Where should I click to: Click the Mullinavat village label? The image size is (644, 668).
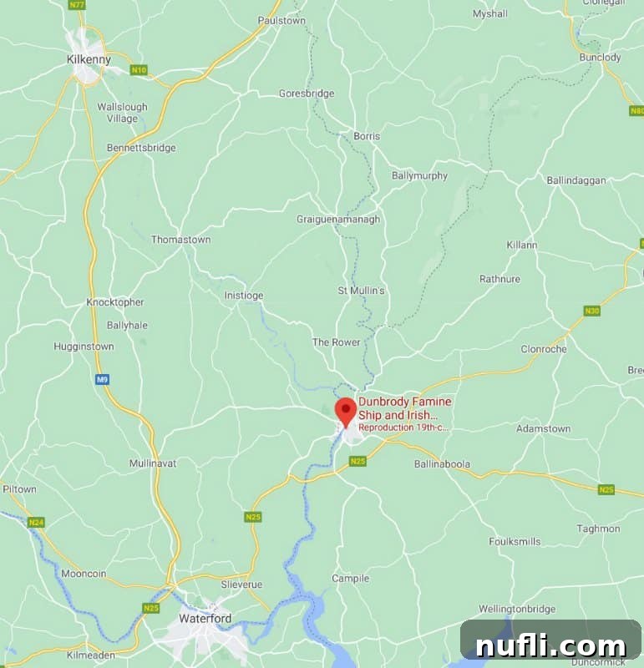[153, 463]
